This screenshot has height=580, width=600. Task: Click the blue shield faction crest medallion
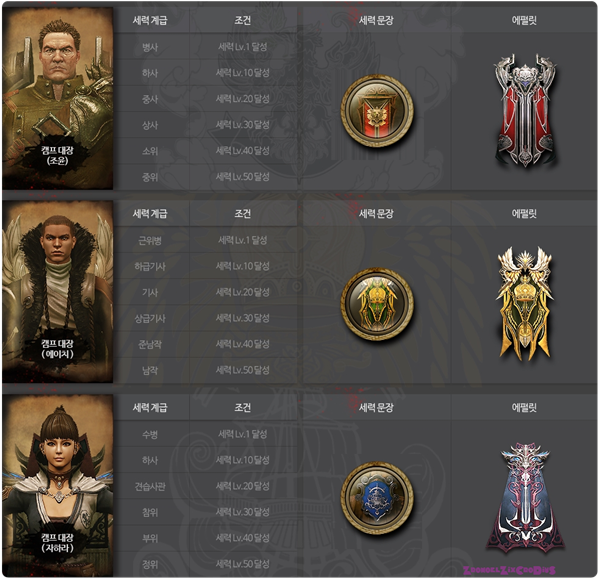pos(377,498)
